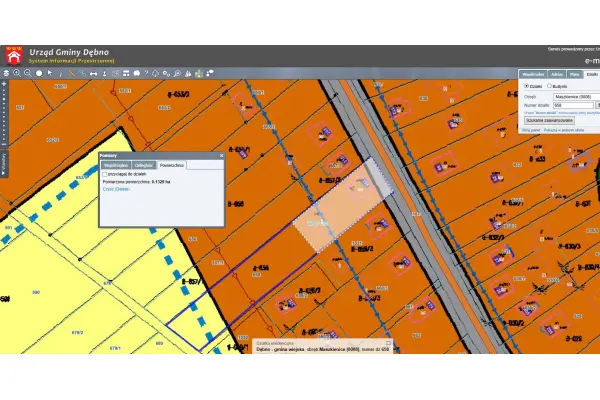The width and height of the screenshot is (600, 400).
Task: Select the Powierzchnia tab in Pomiary
Action: [x=172, y=165]
